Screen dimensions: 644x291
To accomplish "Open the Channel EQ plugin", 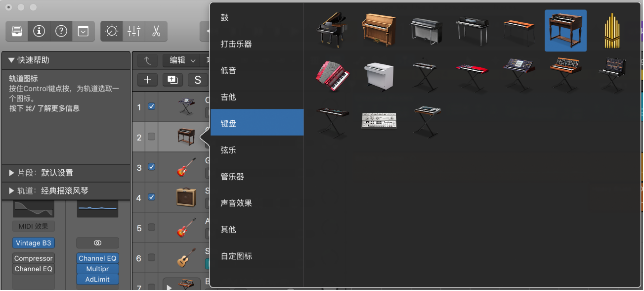I will [x=97, y=258].
